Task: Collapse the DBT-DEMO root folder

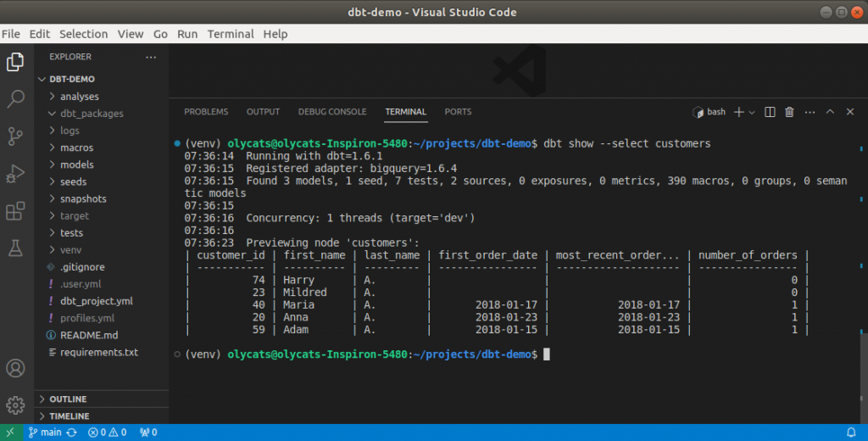Action: click(x=102, y=79)
